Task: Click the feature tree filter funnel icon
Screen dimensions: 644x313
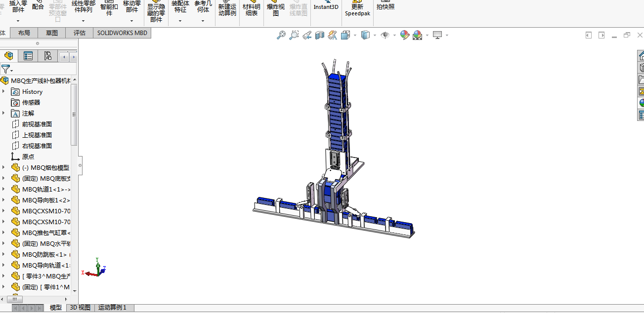Action: pos(5,69)
